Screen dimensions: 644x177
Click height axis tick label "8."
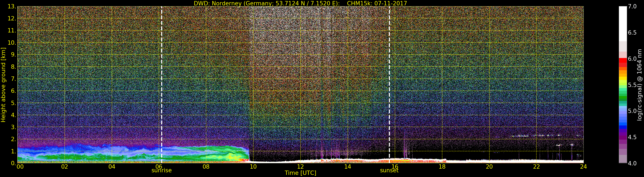click(x=13, y=67)
